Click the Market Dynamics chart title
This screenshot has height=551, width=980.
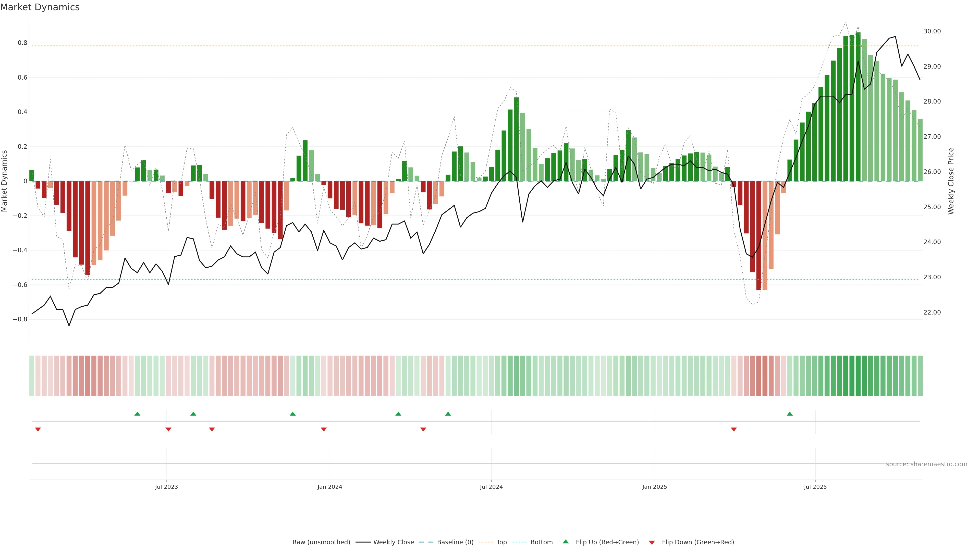(40, 7)
